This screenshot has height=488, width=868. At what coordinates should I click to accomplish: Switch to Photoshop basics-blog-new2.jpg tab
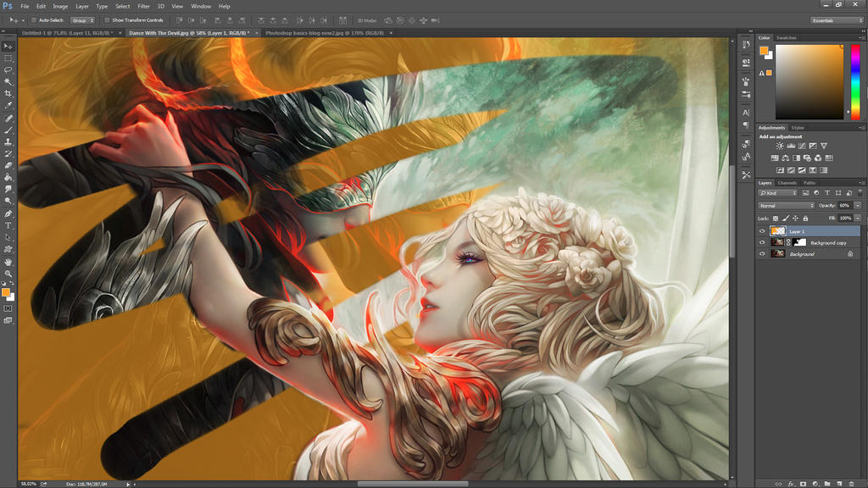click(x=325, y=33)
